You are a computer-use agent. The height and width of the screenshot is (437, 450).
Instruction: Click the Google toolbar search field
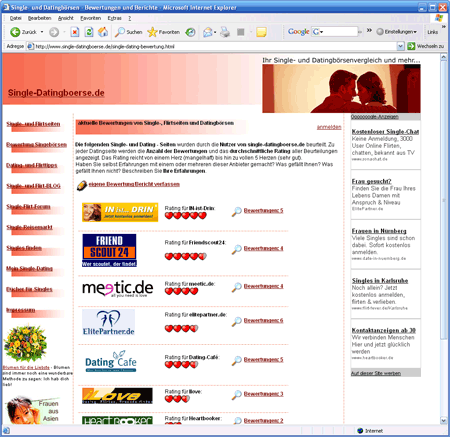pyautogui.click(x=334, y=32)
